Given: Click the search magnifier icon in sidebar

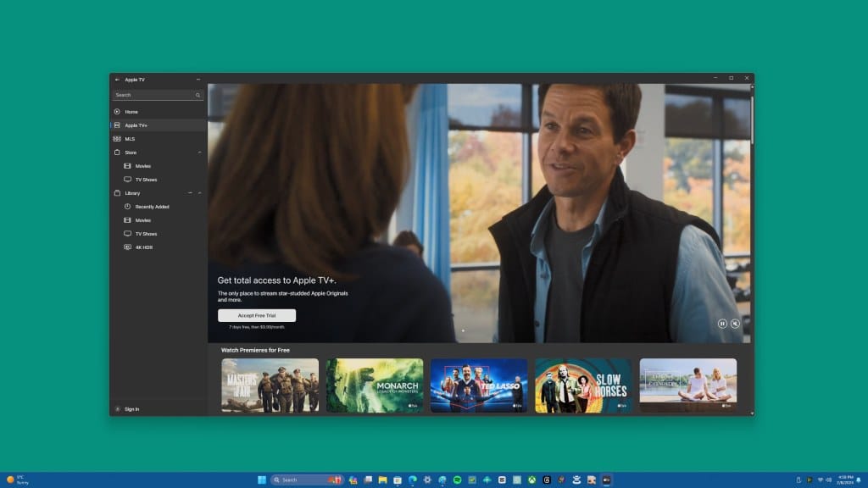Looking at the screenshot, I should click(198, 95).
